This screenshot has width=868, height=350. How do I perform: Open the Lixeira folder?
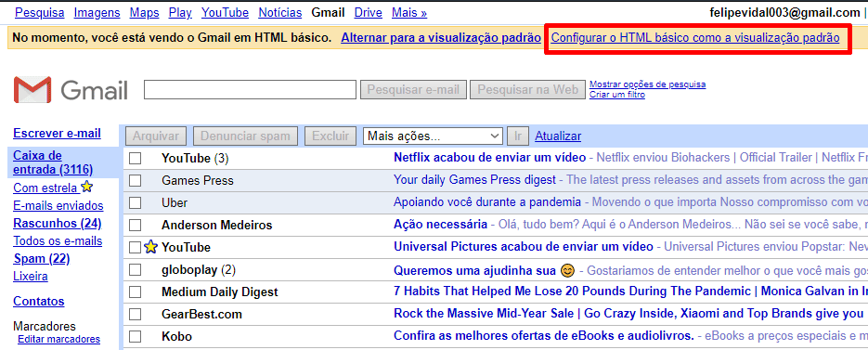[31, 277]
